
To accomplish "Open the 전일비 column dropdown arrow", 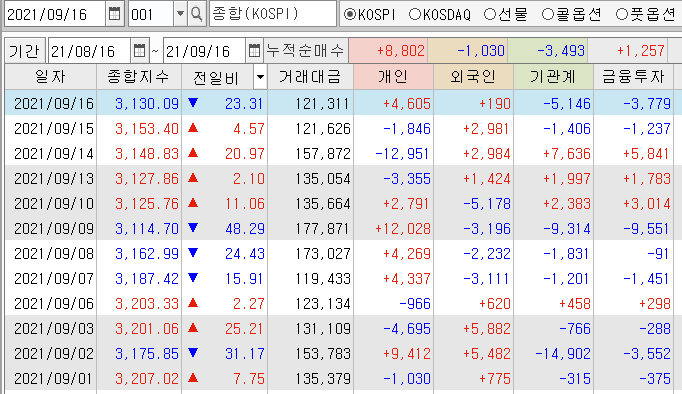I will coord(260,77).
